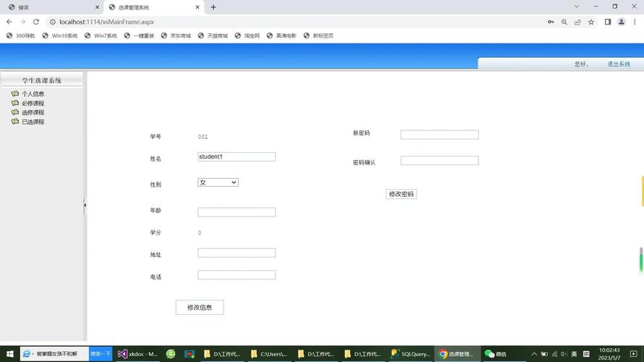Open the SQLQuery taskbar item
644x362 pixels.
(x=411, y=354)
